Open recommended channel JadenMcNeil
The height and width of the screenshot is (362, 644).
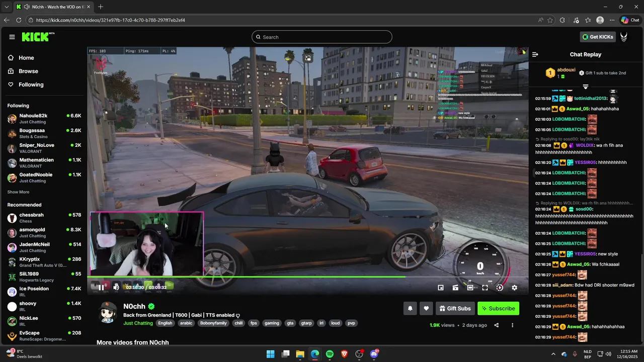click(x=44, y=247)
